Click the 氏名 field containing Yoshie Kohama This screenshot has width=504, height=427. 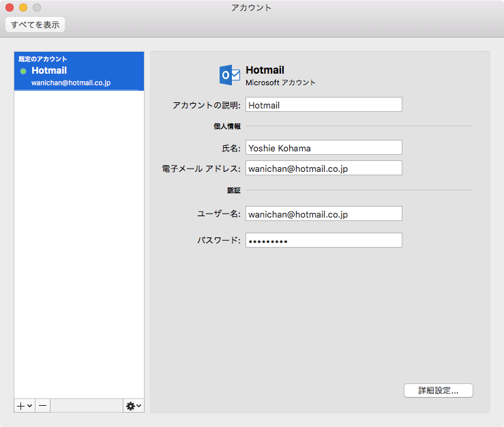[323, 147]
